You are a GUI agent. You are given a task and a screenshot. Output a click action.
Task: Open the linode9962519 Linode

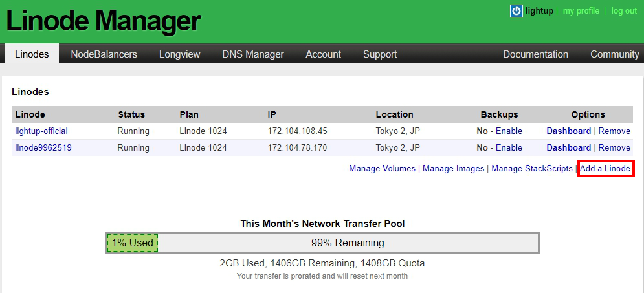(43, 147)
